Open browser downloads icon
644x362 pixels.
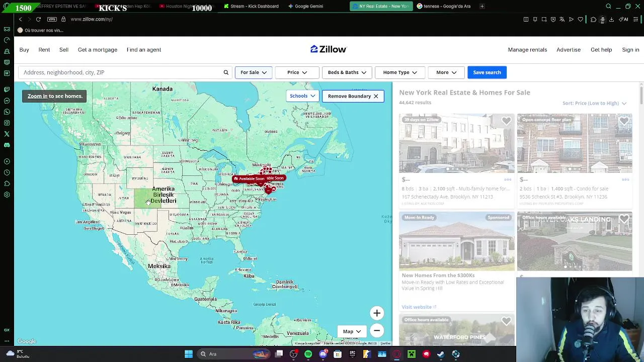coord(611,19)
